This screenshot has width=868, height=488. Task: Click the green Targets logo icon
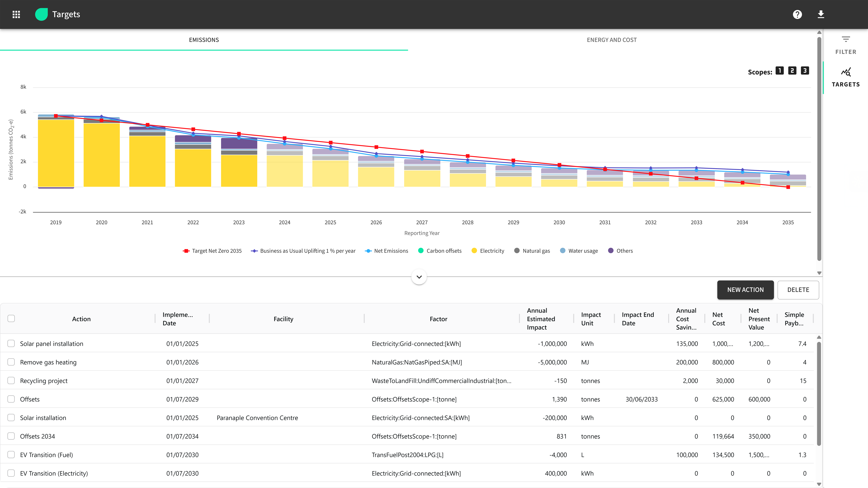tap(41, 14)
